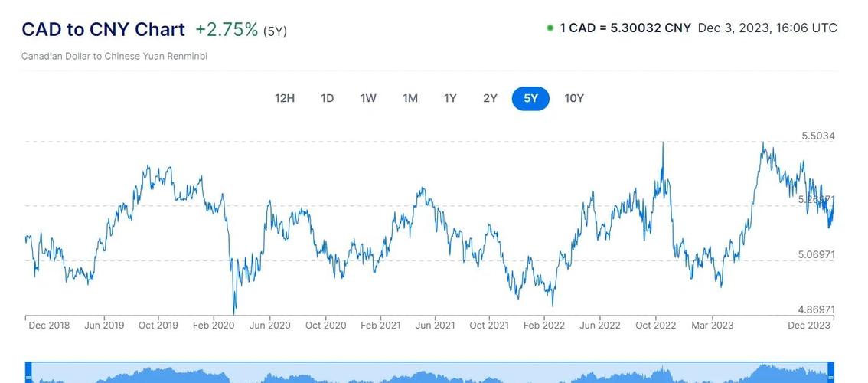Switch chart to 1D range
Screen dimensions: 868x383
click(x=328, y=98)
